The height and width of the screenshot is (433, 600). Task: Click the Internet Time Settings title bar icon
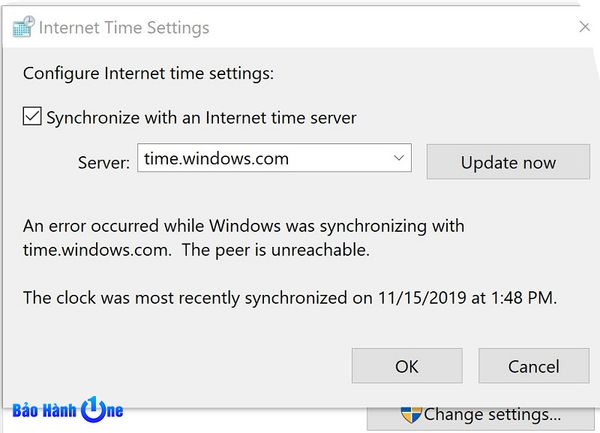pos(22,27)
